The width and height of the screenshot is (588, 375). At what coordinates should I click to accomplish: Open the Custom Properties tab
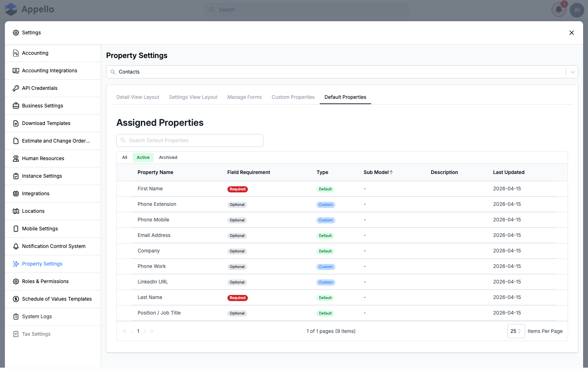point(293,97)
